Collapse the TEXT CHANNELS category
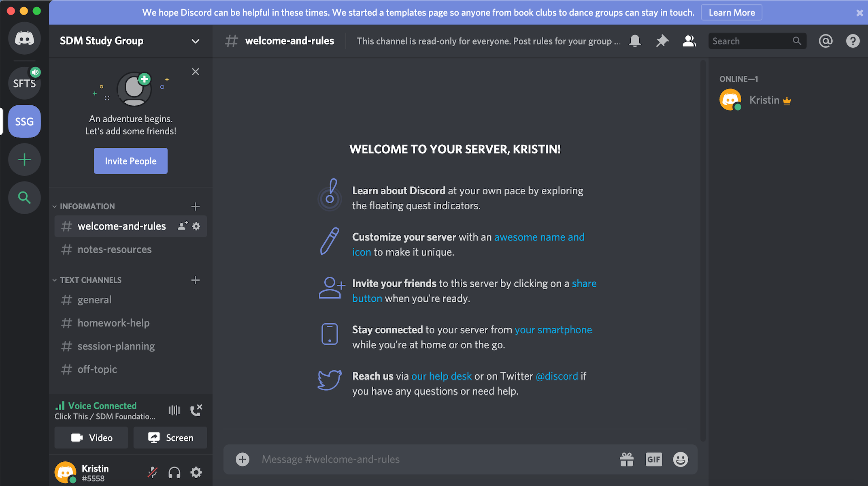 click(x=90, y=280)
